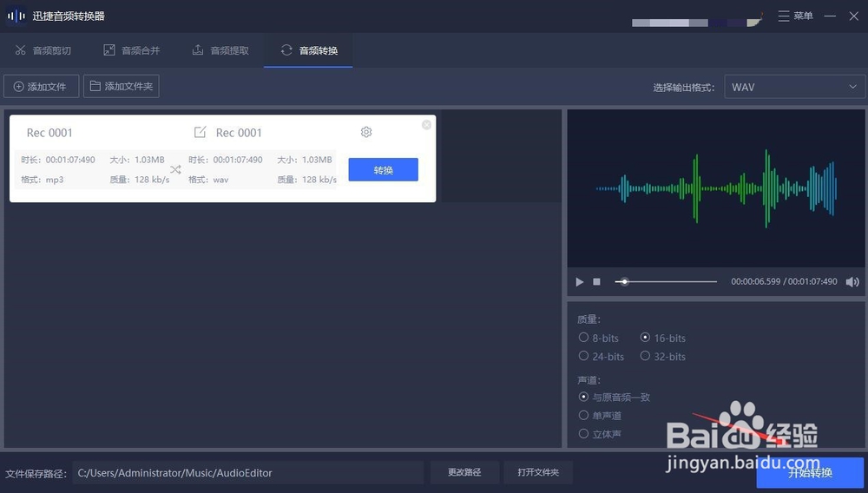Click the source 格式: mp3 text
The height and width of the screenshot is (493, 868).
coord(42,180)
